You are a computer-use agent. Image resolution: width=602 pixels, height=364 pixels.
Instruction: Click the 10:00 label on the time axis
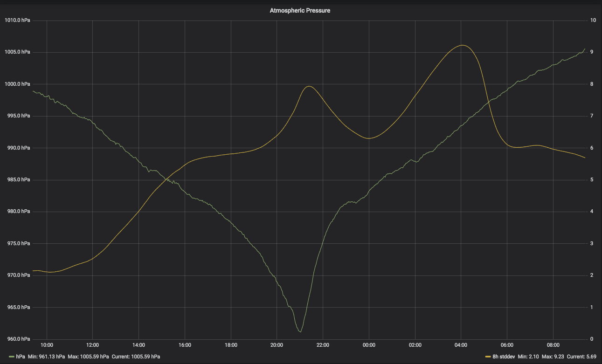tap(47, 345)
